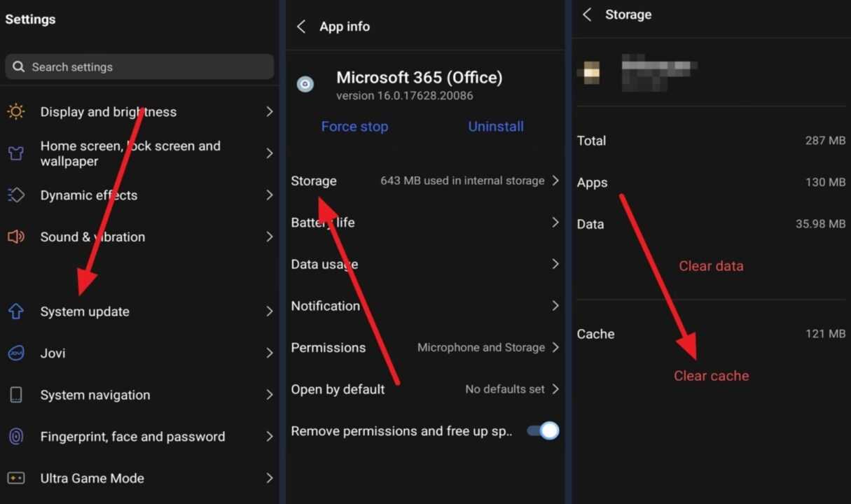This screenshot has width=851, height=504.
Task: Expand Display and brightness chevron
Action: [270, 111]
